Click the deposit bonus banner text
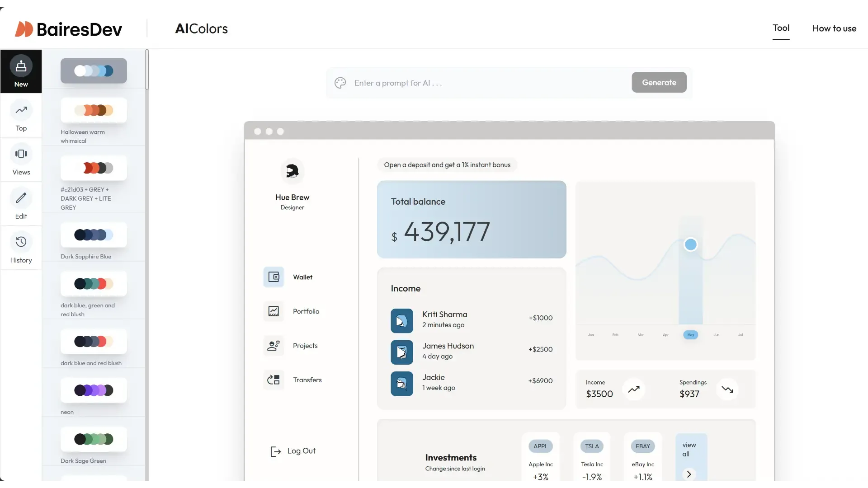 pyautogui.click(x=447, y=165)
